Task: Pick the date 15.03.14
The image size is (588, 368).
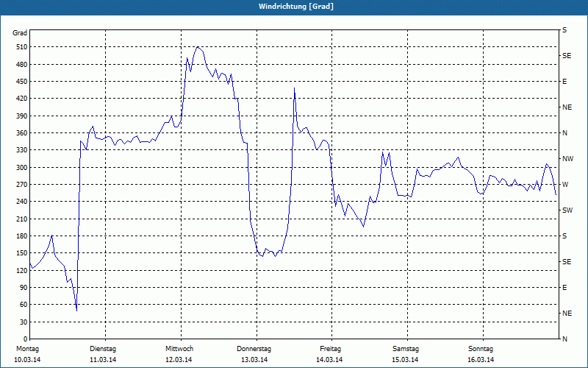Action: (406, 360)
